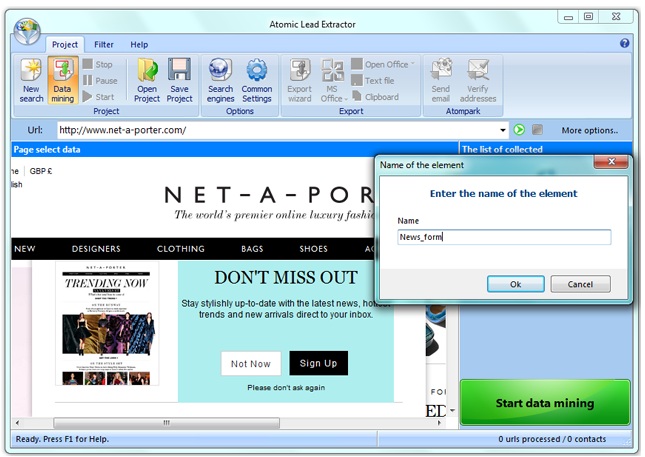Open Common Settings gear
Screen dimensions: 645x457
257,80
